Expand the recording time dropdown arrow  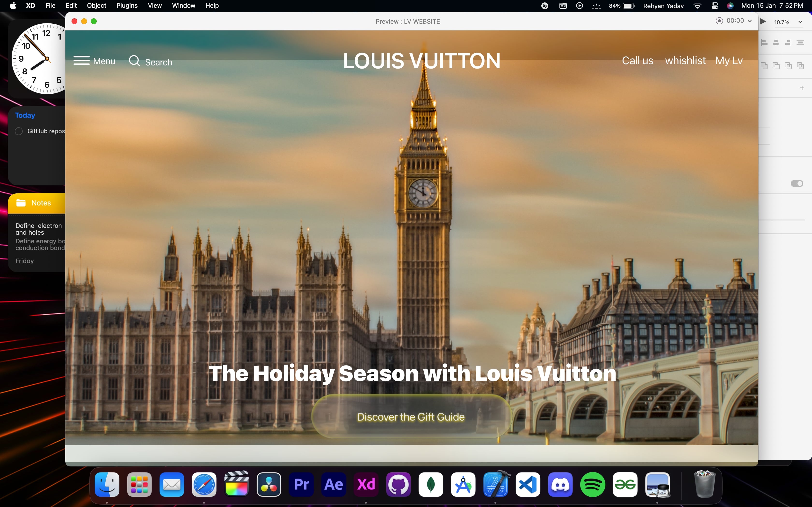click(750, 21)
